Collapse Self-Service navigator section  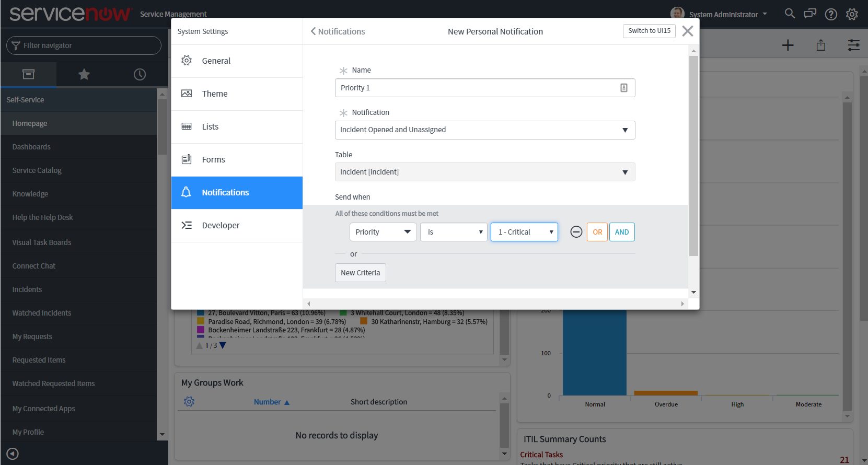click(x=78, y=100)
